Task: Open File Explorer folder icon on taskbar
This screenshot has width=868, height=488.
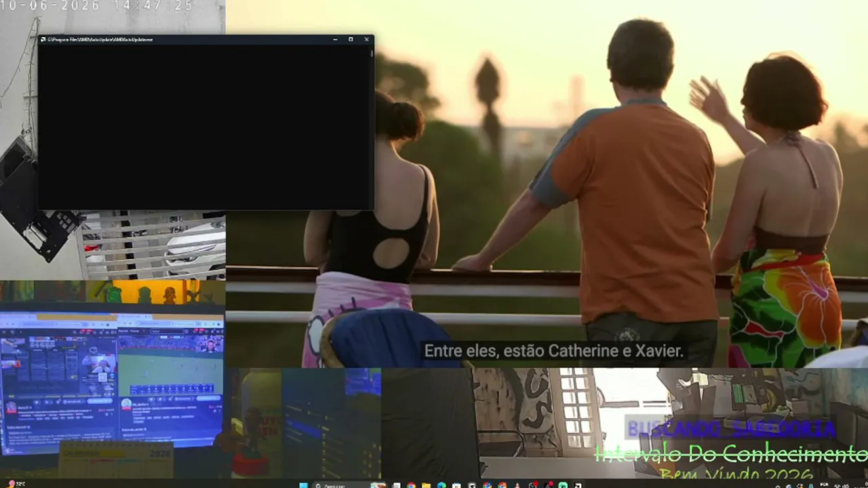Action: (426, 485)
